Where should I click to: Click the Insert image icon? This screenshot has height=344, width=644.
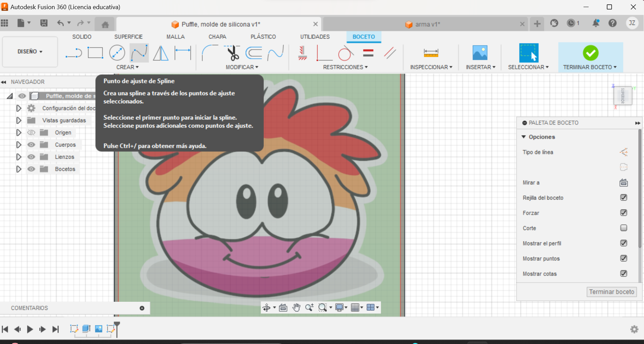(x=480, y=53)
